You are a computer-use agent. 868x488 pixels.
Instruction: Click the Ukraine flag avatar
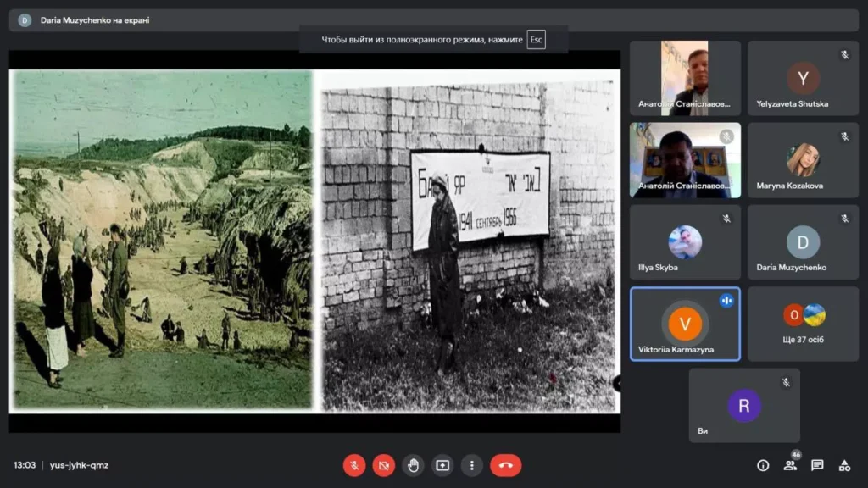pos(815,315)
